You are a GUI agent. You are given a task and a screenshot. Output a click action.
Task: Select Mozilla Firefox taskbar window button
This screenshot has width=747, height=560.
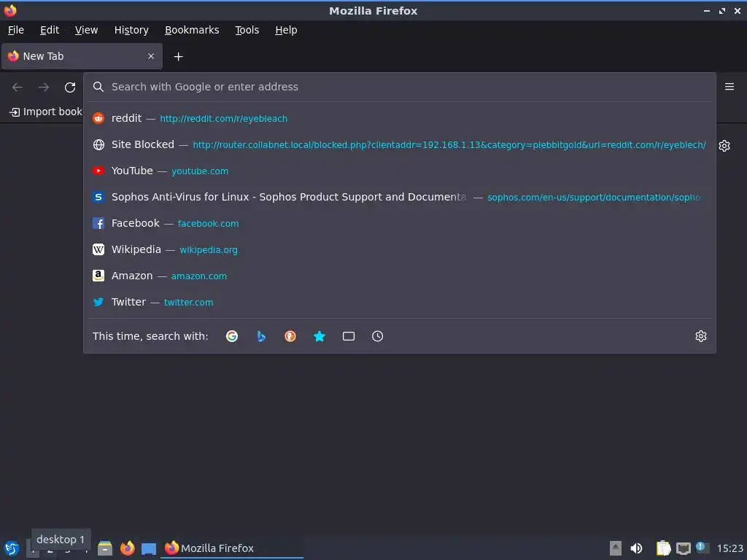(x=232, y=548)
